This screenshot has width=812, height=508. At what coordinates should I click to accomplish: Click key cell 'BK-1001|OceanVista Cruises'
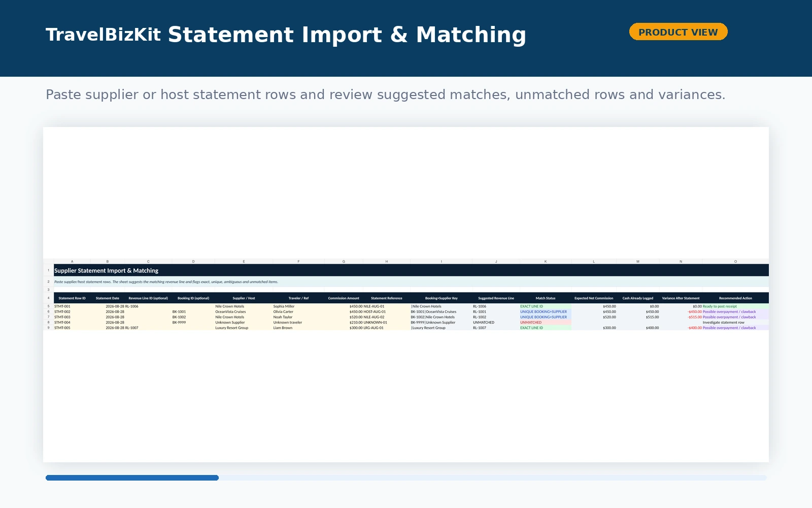(442, 312)
